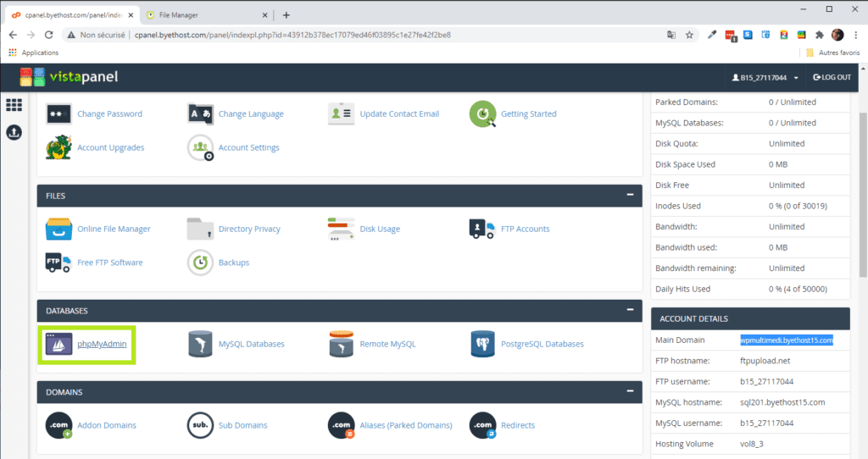868x459 pixels.
Task: Bookmark this page with the star icon
Action: pos(689,35)
